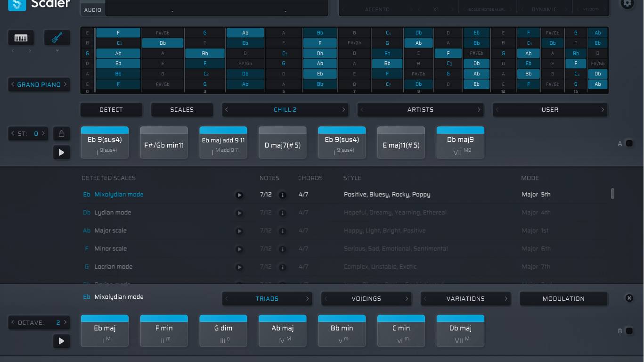
Task: Preview the Eb Mixolydian mode scale
Action: pyautogui.click(x=239, y=195)
